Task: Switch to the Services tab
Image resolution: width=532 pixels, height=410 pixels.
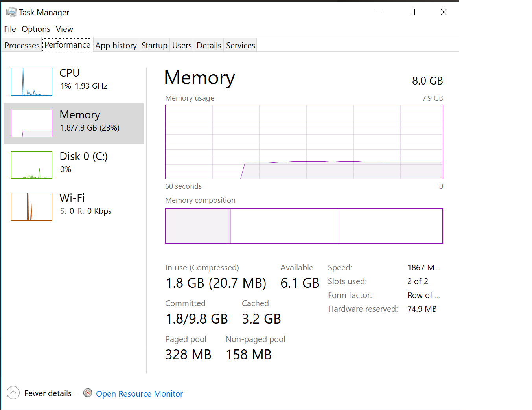Action: pyautogui.click(x=240, y=46)
